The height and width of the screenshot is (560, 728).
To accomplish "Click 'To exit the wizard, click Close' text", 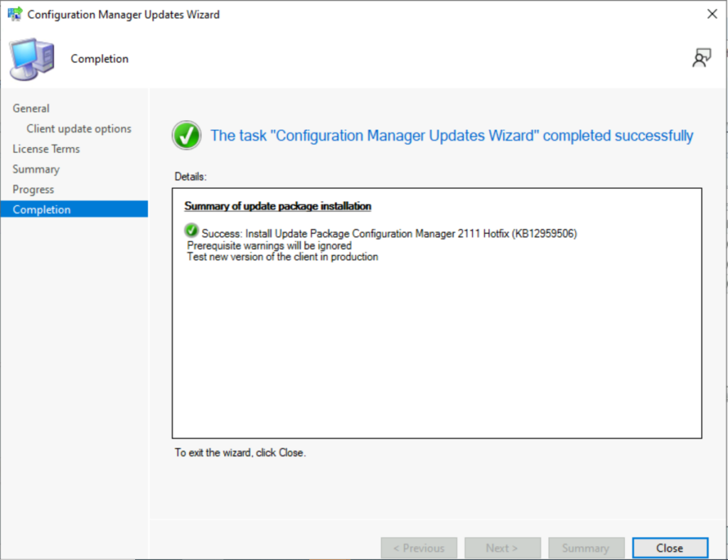I will point(240,453).
